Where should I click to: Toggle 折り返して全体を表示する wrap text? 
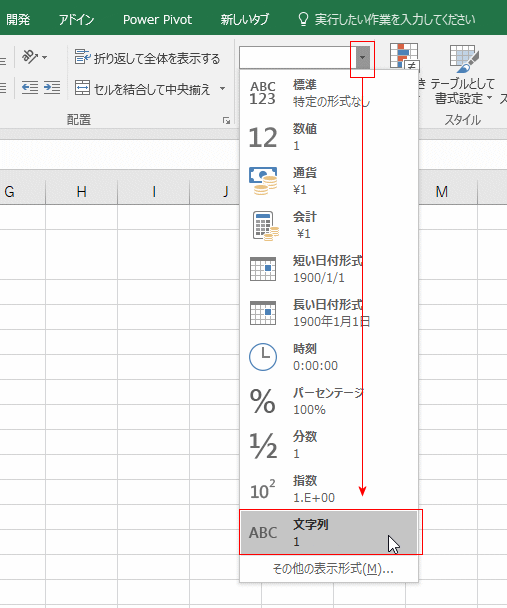click(x=147, y=58)
